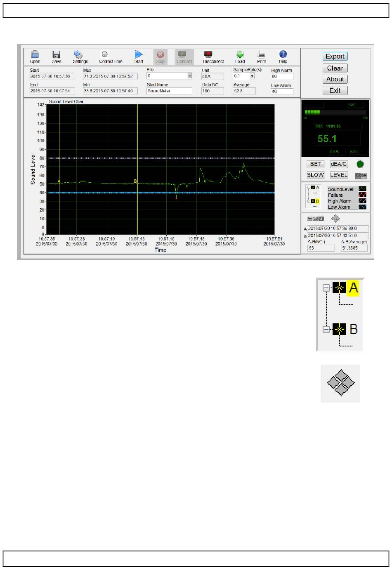Click the cursor B position readout field
Screen dimensions: 392x570
[x=338, y=236]
